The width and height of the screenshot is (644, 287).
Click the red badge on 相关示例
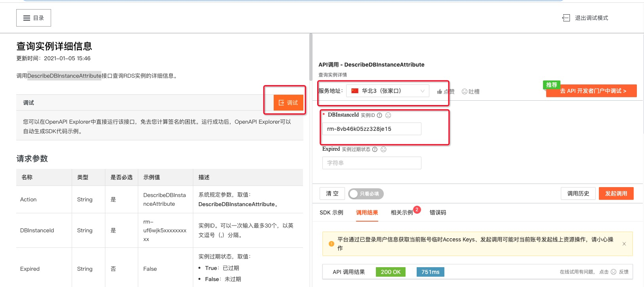[417, 210]
